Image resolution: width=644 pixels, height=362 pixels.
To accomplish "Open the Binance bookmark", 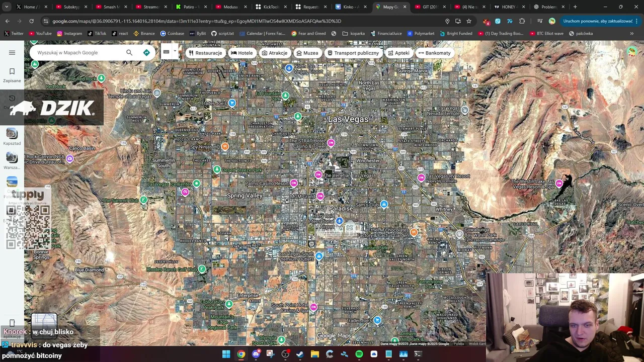I will click(x=144, y=34).
